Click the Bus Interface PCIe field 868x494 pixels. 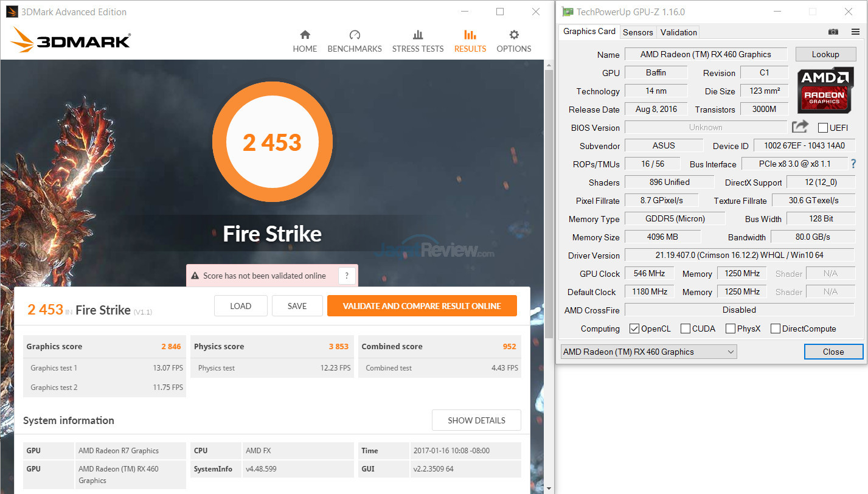point(794,164)
